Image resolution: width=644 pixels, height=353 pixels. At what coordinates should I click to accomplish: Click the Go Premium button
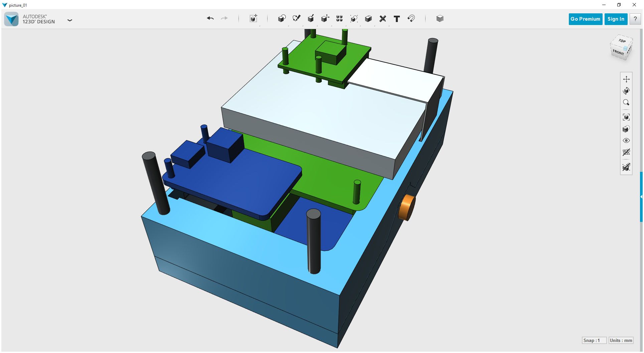[585, 19]
